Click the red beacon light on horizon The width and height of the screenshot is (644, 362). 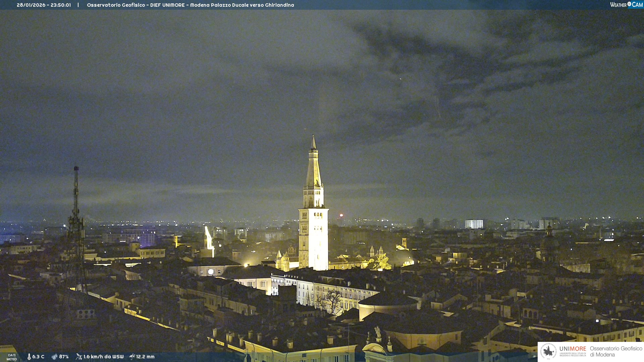click(x=341, y=216)
